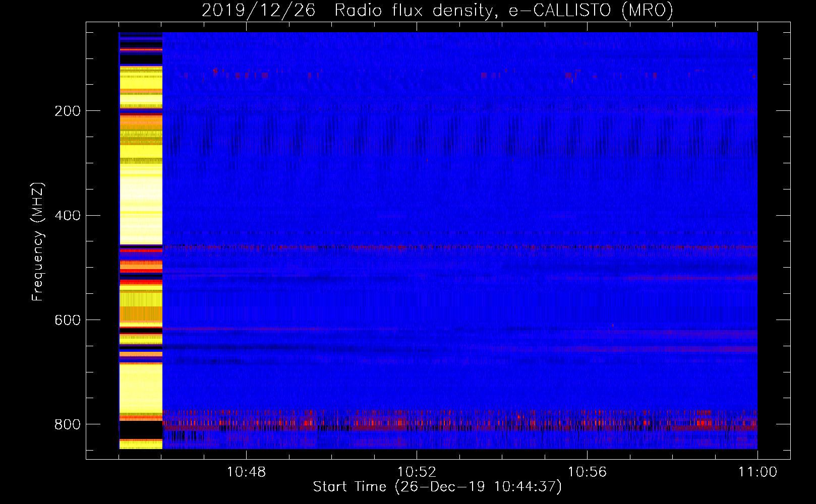
Task: Click the '10:52' time axis label
Action: (417, 472)
